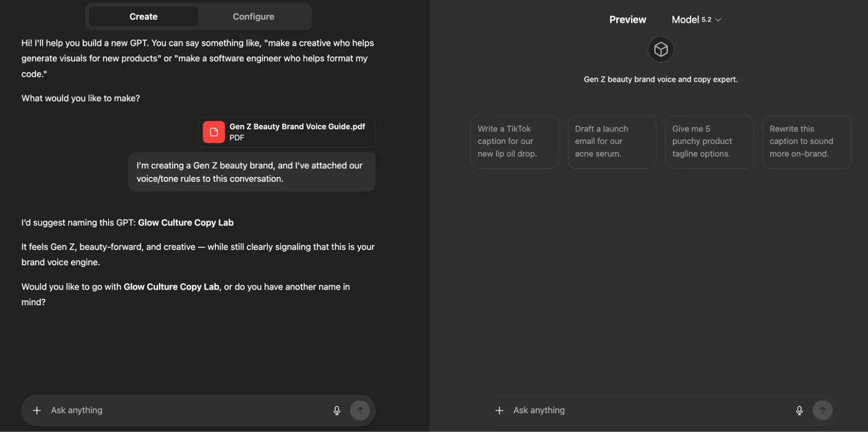Click the Ask anything field in Preview panel
The height and width of the screenshot is (432, 868).
pos(630,410)
